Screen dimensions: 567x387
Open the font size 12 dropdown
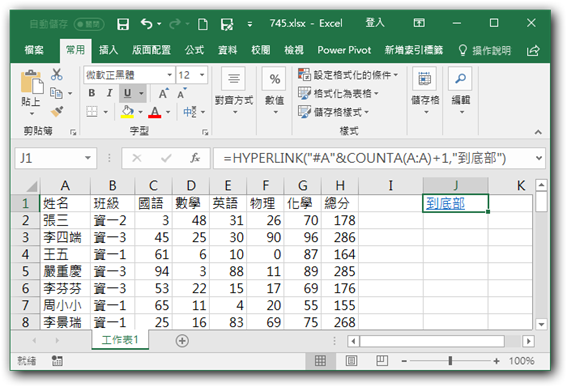click(202, 75)
